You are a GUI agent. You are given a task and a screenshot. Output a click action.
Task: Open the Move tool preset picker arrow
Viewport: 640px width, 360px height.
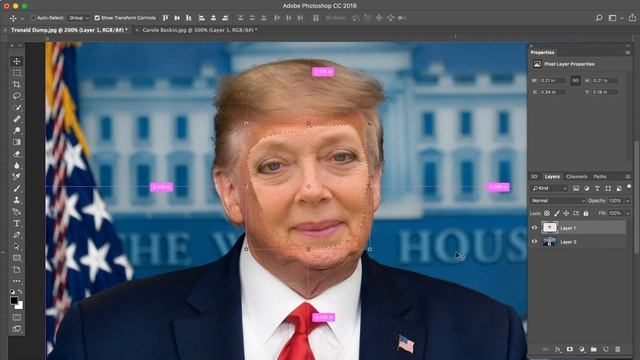22,18
